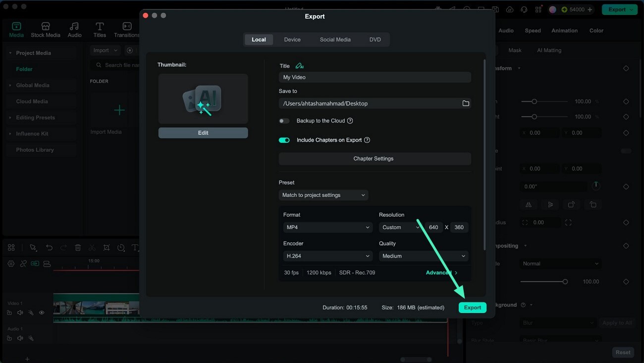Select the pointer select tool in timeline toolbar

(33, 247)
